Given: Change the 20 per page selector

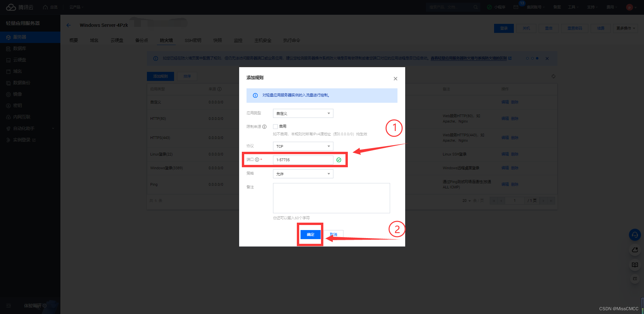Looking at the screenshot, I should click(467, 201).
